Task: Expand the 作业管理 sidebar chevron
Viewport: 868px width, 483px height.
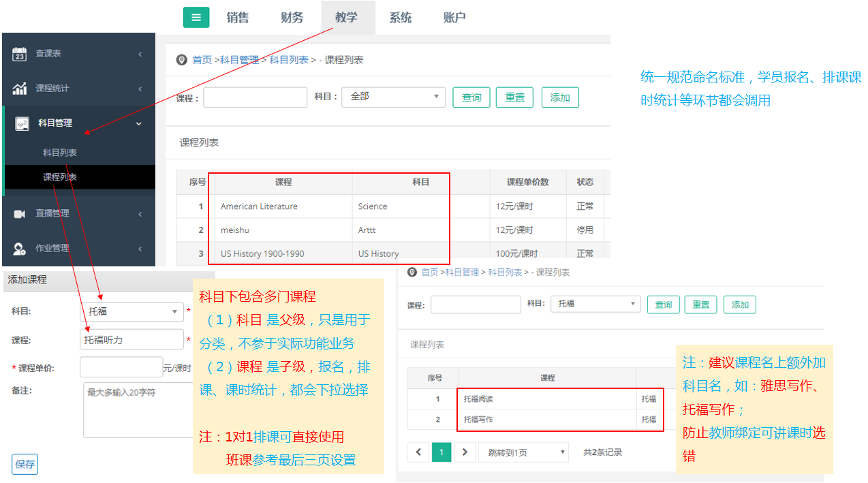Action: point(140,249)
